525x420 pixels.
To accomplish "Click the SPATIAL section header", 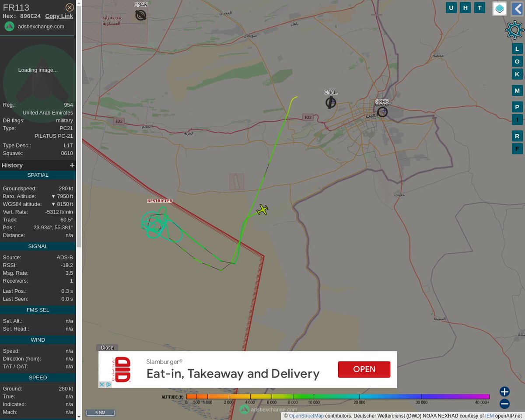I will pyautogui.click(x=38, y=175).
